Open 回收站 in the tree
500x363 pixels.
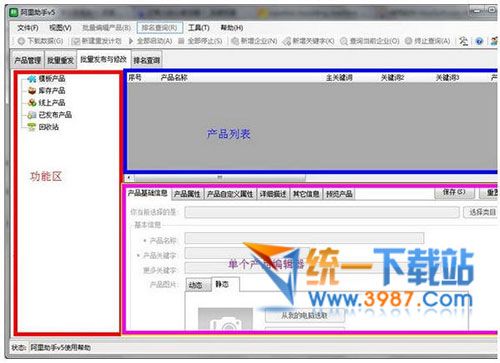click(49, 127)
